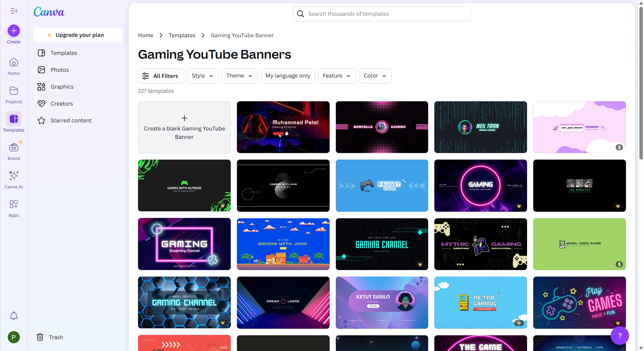This screenshot has height=351, width=644.
Task: Open Starred content menu item
Action: point(78,120)
